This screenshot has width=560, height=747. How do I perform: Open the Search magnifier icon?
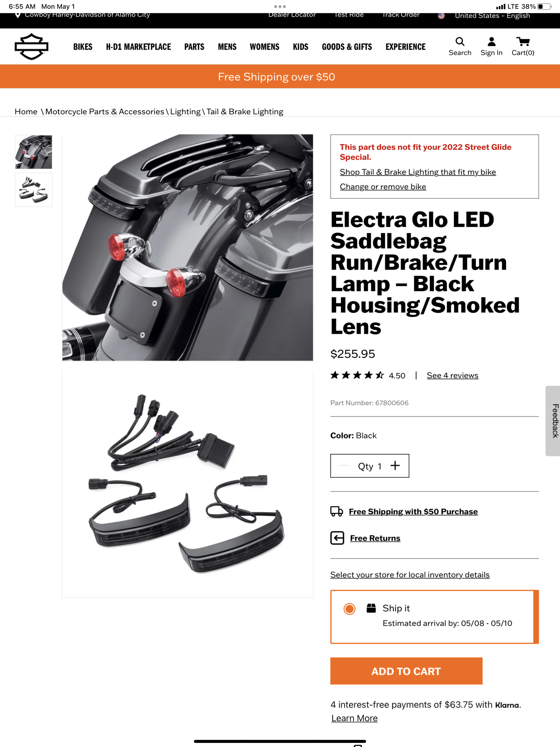pos(460,41)
